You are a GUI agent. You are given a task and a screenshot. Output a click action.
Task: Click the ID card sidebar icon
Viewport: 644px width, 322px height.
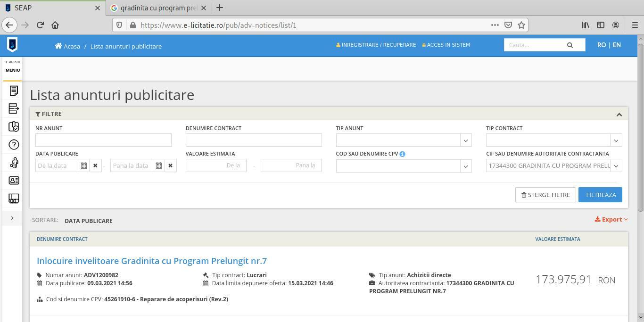[14, 181]
